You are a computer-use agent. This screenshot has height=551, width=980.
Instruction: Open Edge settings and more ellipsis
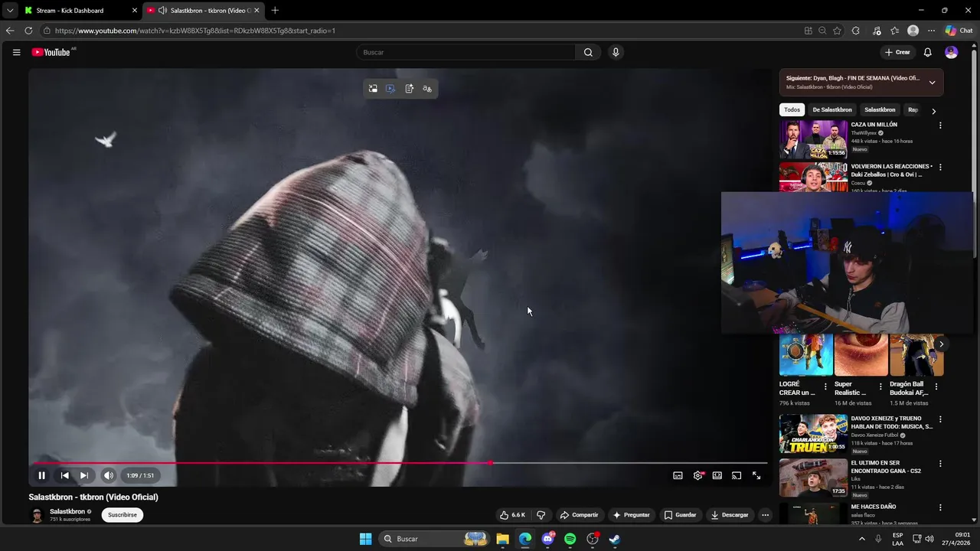pyautogui.click(x=931, y=31)
